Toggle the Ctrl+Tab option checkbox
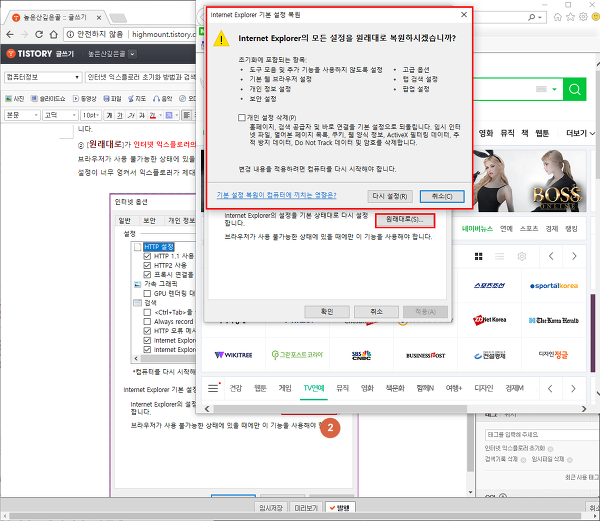This screenshot has height=521, width=600. point(147,312)
